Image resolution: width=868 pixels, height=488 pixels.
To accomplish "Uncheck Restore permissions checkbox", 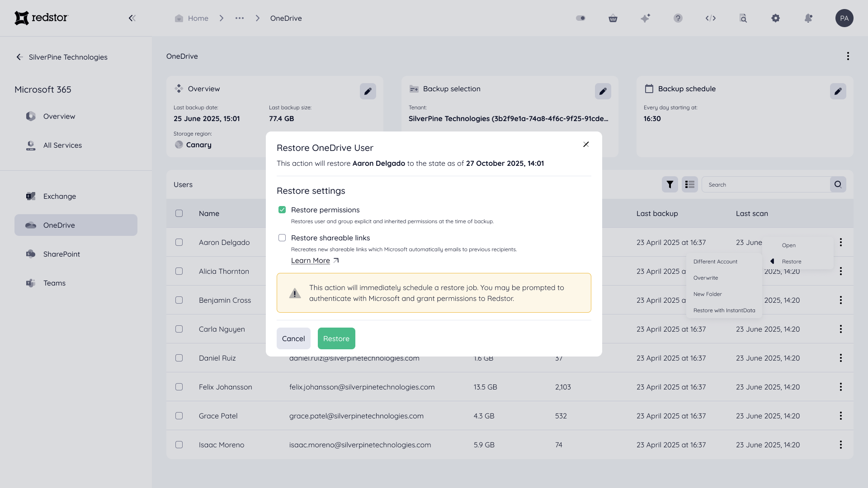I will 282,210.
